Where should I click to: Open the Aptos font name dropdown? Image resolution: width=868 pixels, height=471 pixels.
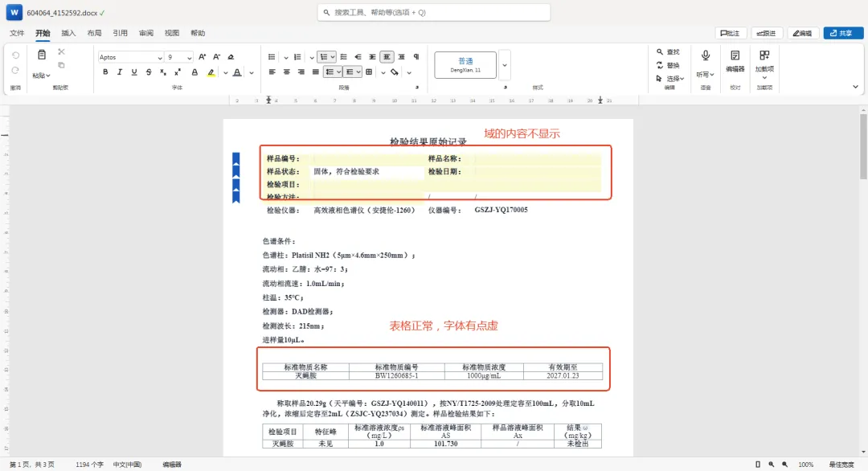point(159,58)
